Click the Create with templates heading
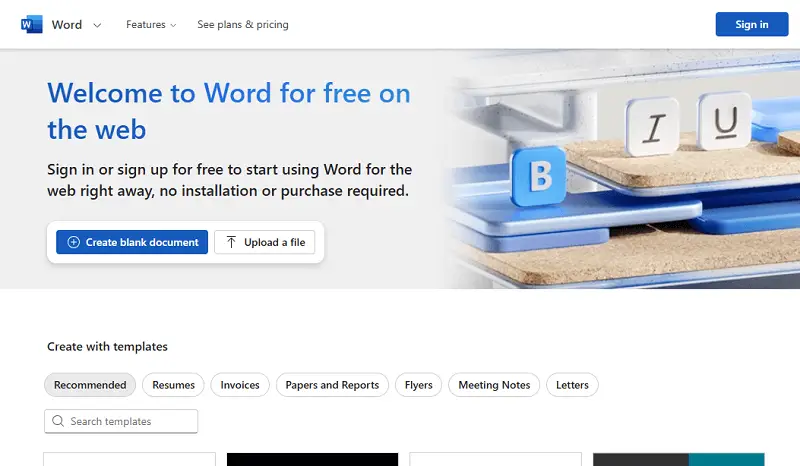The width and height of the screenshot is (800, 466). coord(107,347)
